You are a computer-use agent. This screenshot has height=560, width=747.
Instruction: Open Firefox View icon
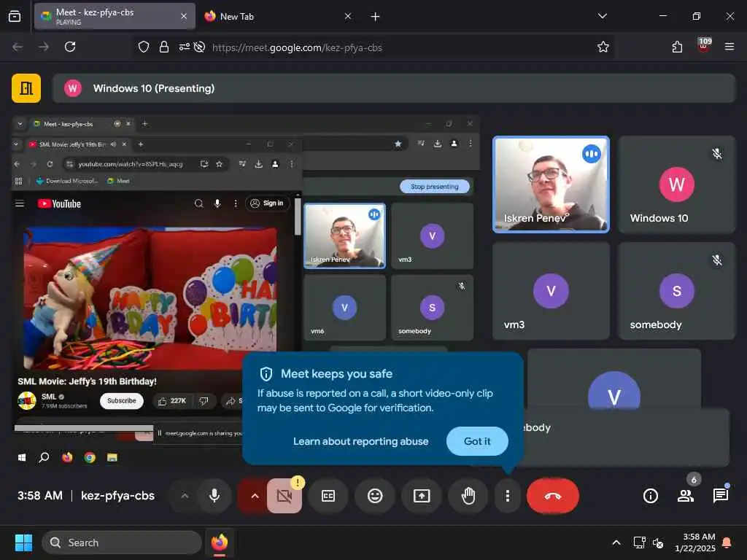pyautogui.click(x=15, y=16)
